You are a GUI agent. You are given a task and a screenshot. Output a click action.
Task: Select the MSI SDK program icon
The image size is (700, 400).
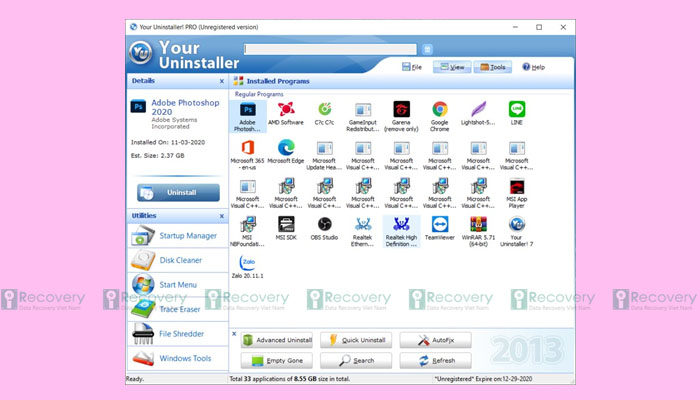coord(286,229)
